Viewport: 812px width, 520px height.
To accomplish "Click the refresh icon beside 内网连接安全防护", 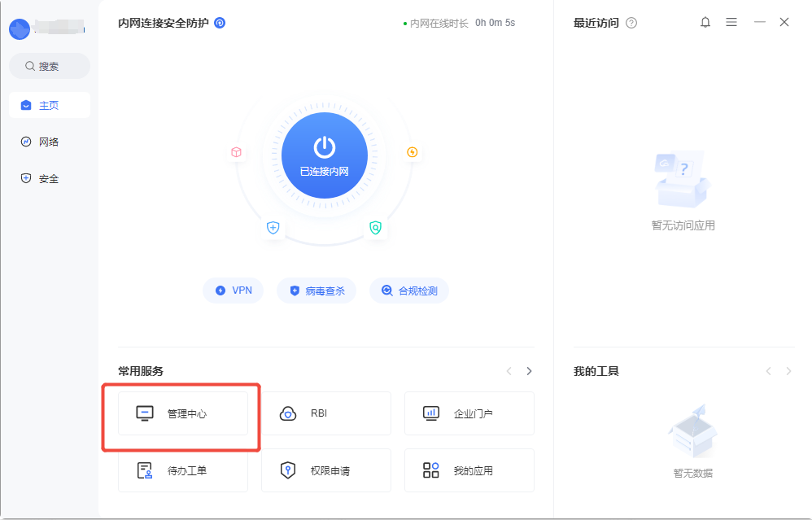I will [x=220, y=23].
